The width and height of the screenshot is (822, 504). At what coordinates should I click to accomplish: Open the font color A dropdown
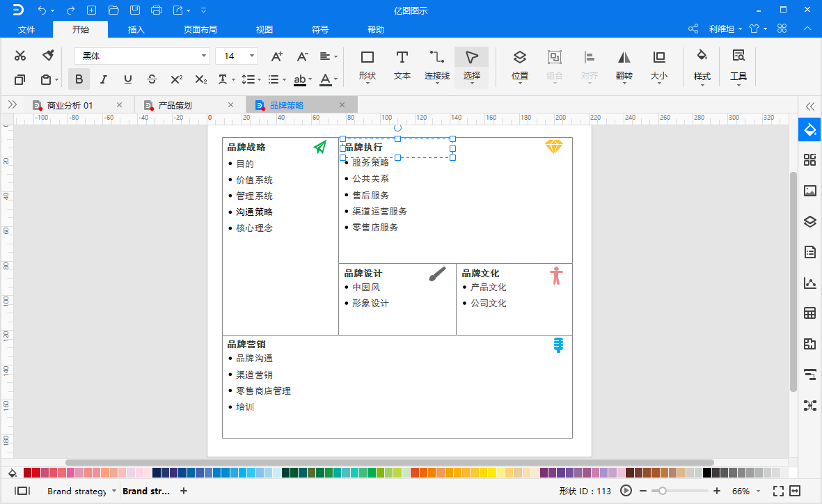coord(329,79)
